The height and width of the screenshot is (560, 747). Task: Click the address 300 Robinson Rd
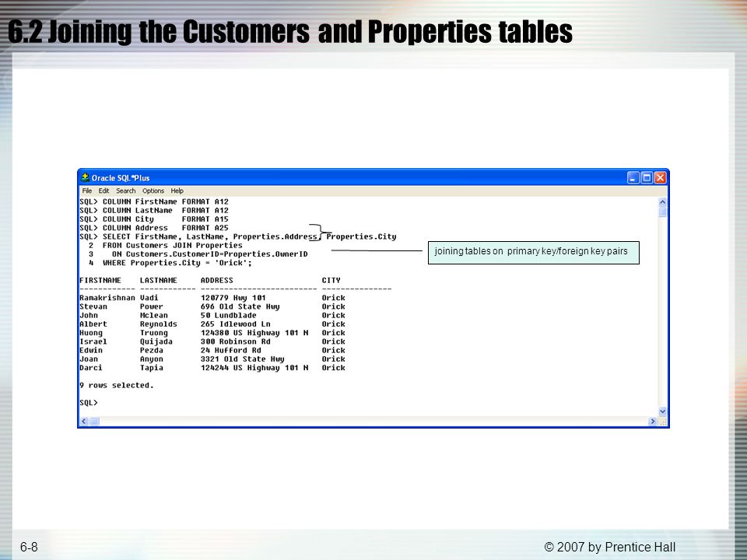point(235,341)
